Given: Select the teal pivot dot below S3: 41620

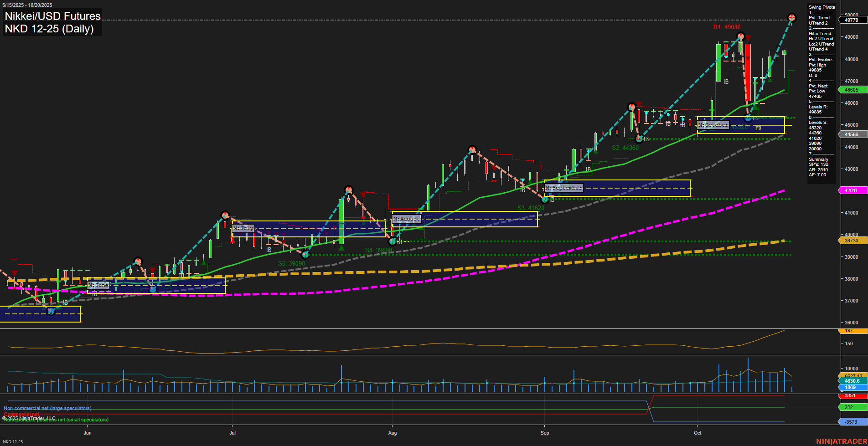Looking at the screenshot, I should tap(544, 199).
